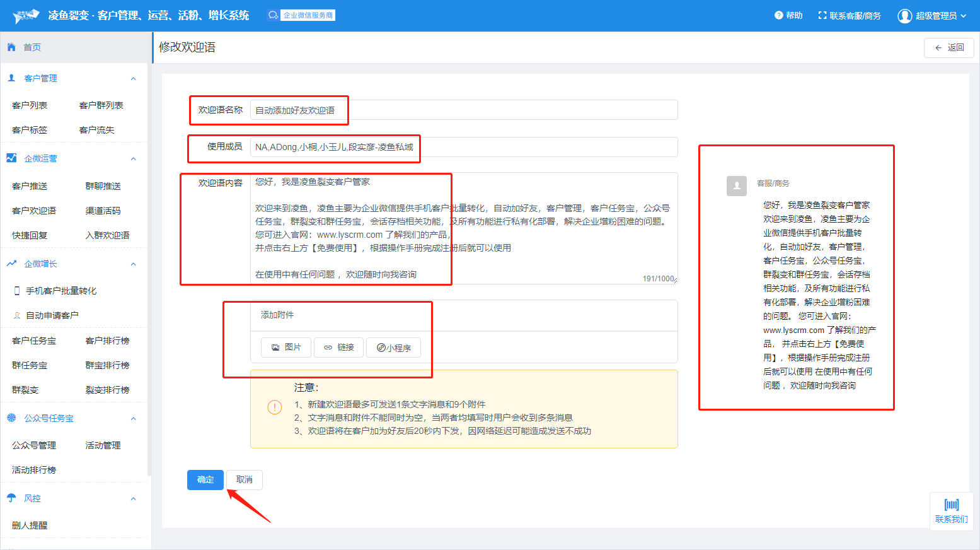
Task: Add a 链接 link attachment
Action: tap(338, 348)
